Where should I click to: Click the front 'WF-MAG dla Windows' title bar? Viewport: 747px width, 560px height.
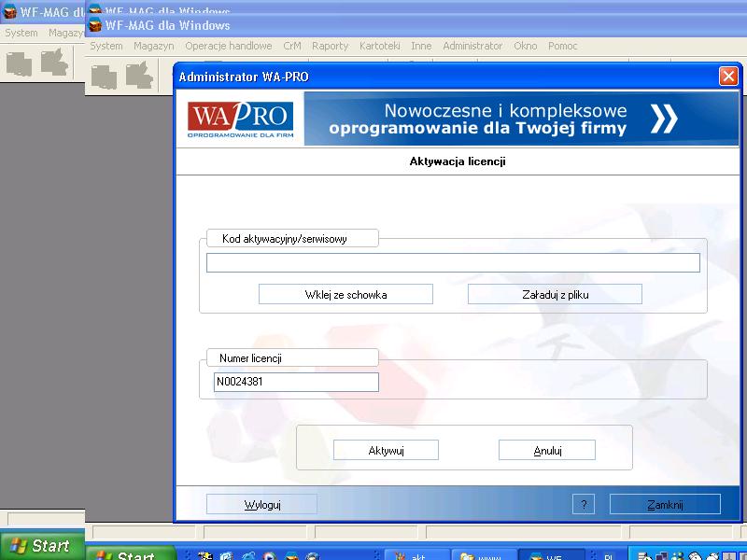pyautogui.click(x=415, y=25)
